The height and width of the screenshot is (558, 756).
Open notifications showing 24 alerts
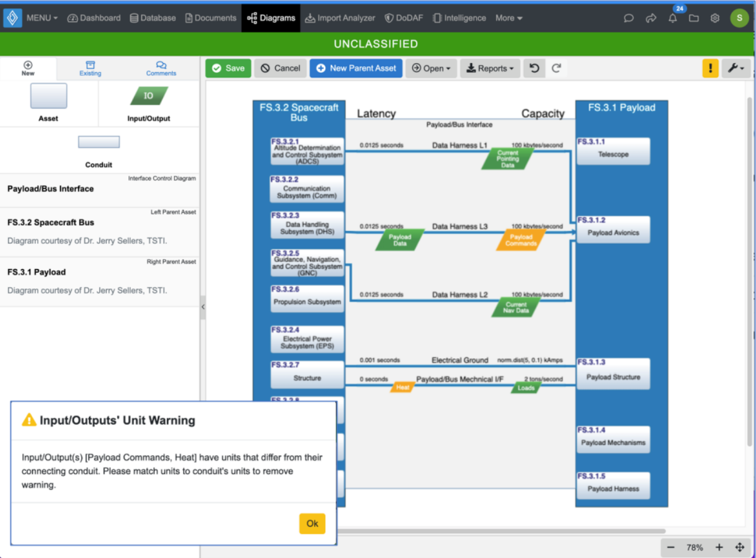click(672, 18)
